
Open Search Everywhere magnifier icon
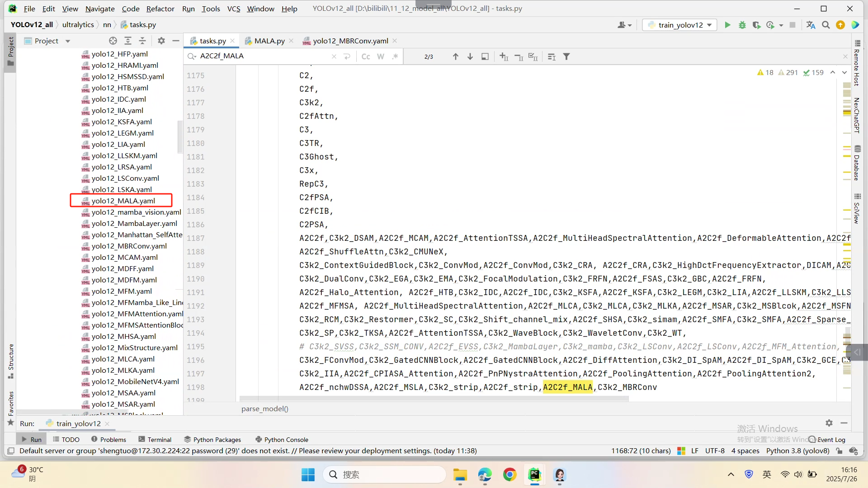click(x=826, y=25)
